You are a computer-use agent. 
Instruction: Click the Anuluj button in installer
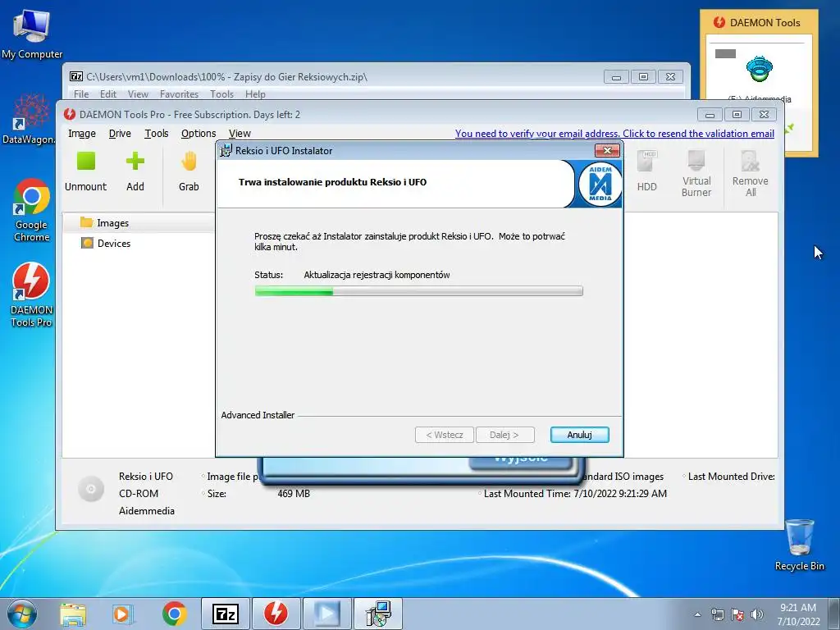580,435
